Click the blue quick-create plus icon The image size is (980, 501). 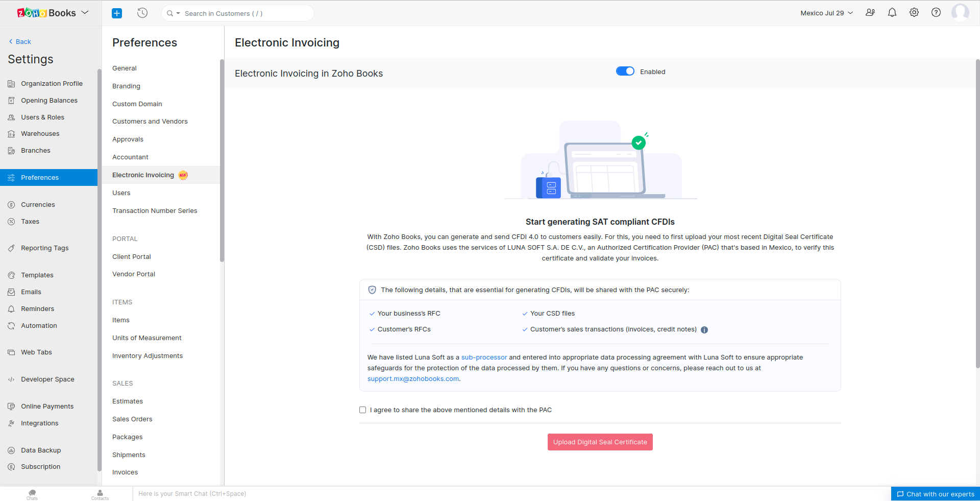click(x=116, y=13)
